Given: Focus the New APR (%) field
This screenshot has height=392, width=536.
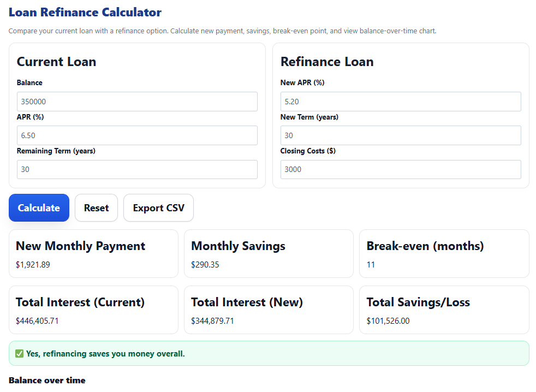Looking at the screenshot, I should [x=401, y=101].
